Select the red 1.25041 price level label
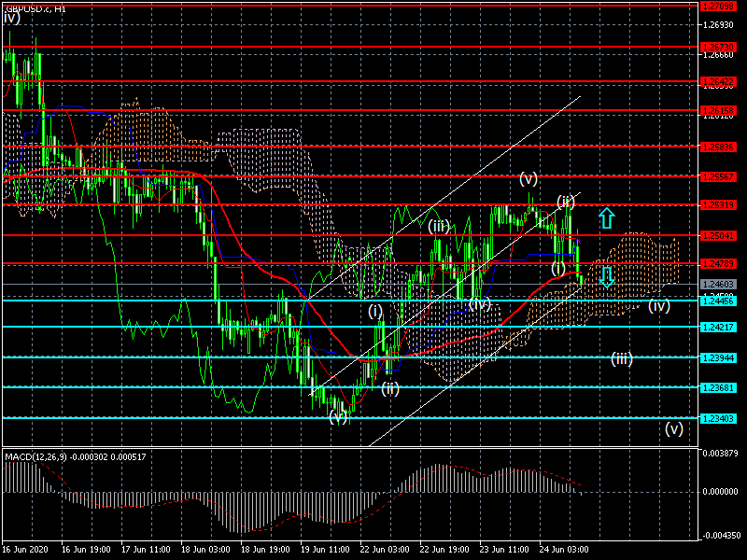Image resolution: width=747 pixels, height=560 pixels. 718,236
